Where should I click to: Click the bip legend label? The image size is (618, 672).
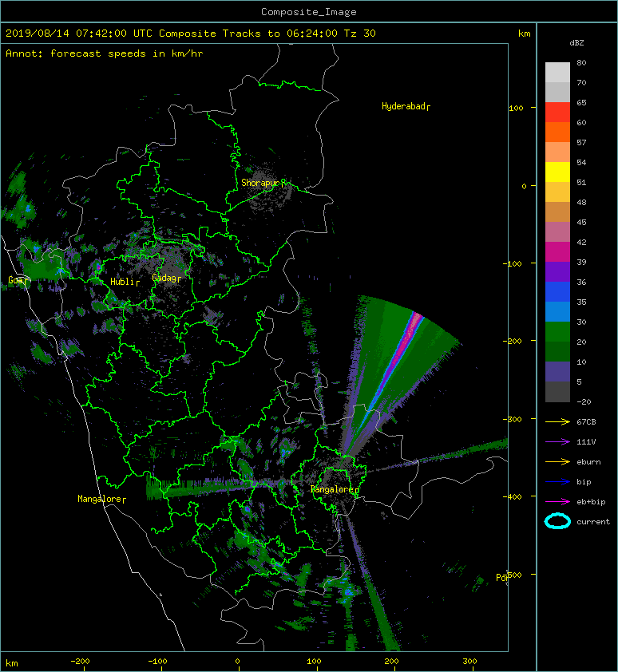584,482
